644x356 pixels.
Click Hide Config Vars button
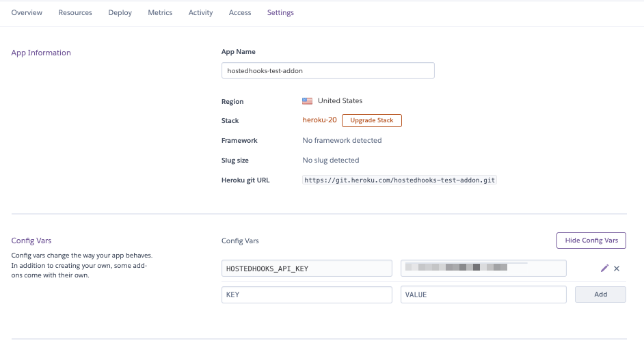point(591,241)
